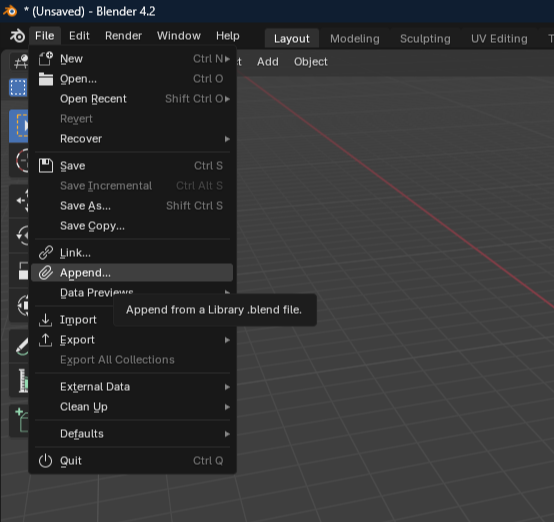Choose Save As... from File menu
The width and height of the screenshot is (554, 522).
tap(132, 206)
